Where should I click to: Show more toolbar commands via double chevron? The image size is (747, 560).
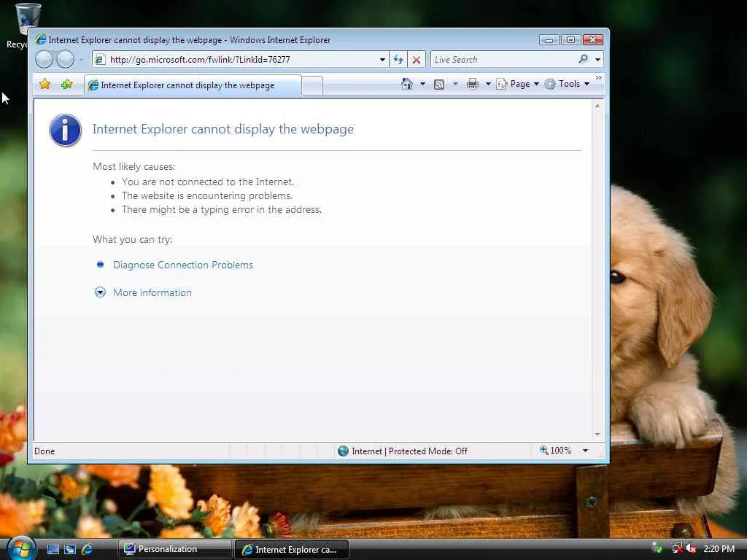pos(599,77)
